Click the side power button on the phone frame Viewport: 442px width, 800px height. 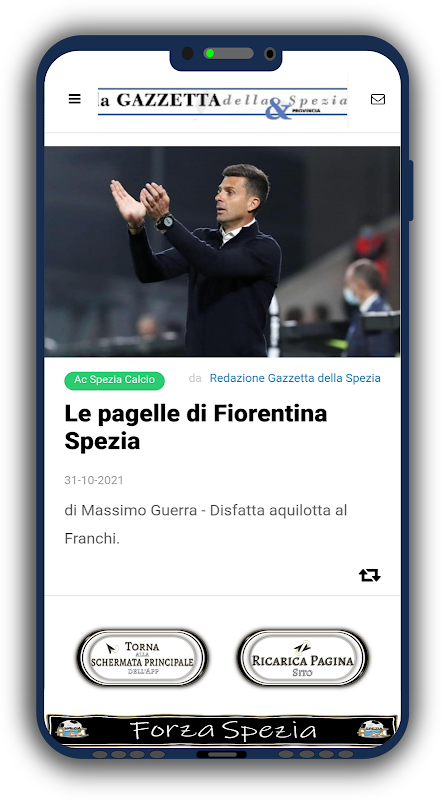411,190
